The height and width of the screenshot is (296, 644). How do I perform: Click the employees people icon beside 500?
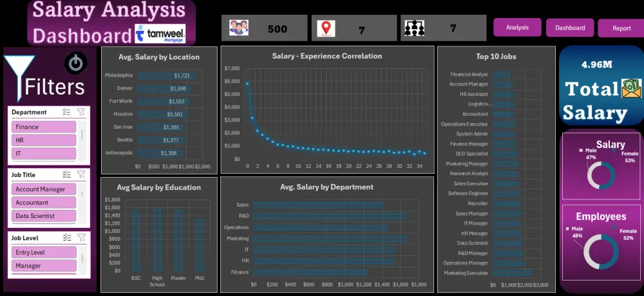click(239, 28)
